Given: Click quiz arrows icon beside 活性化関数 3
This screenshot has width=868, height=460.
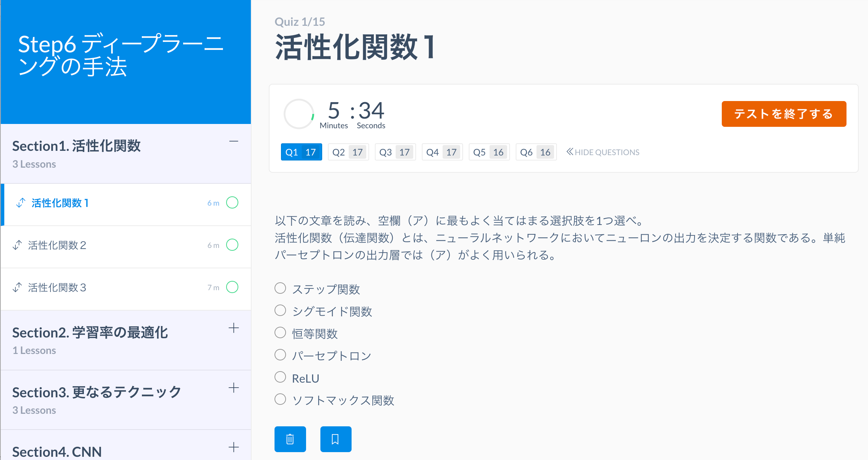Looking at the screenshot, I should pyautogui.click(x=17, y=287).
